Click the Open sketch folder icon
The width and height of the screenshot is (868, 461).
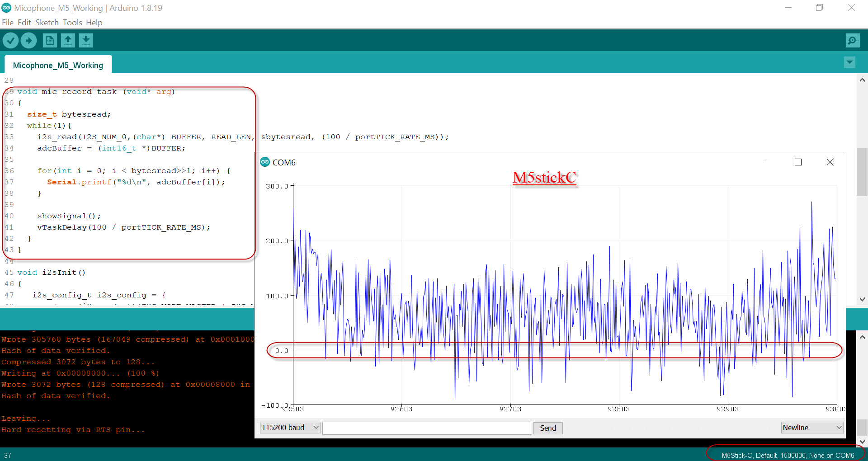coord(68,40)
